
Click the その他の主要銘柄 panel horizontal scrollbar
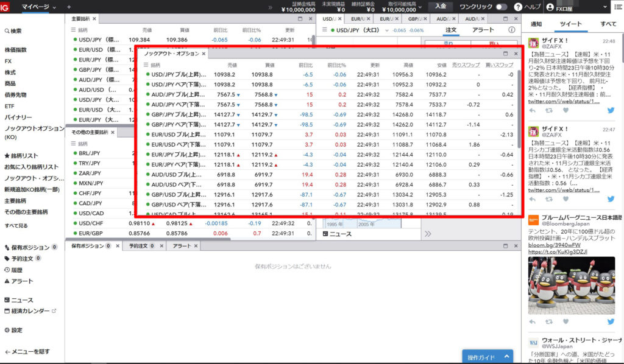147,239
